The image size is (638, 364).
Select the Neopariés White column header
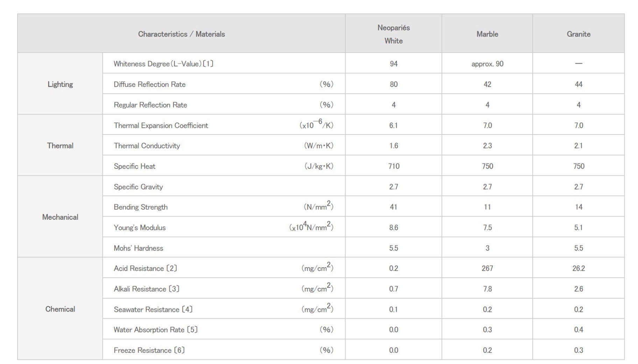click(x=394, y=34)
